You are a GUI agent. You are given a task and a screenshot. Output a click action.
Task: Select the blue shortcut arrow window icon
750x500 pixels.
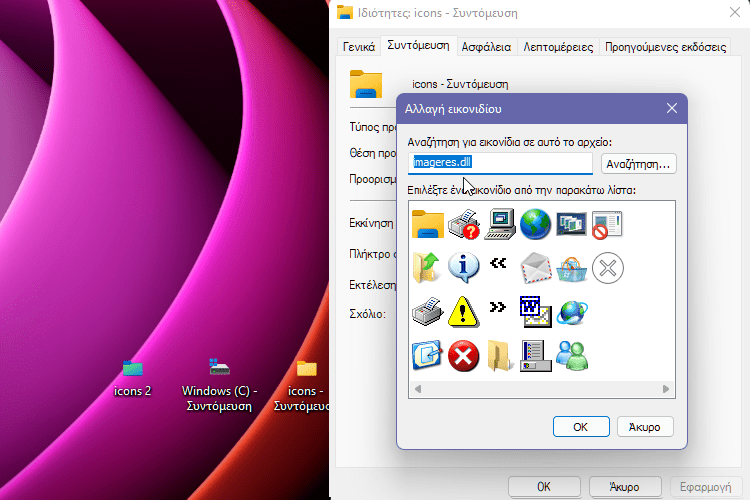click(427, 355)
